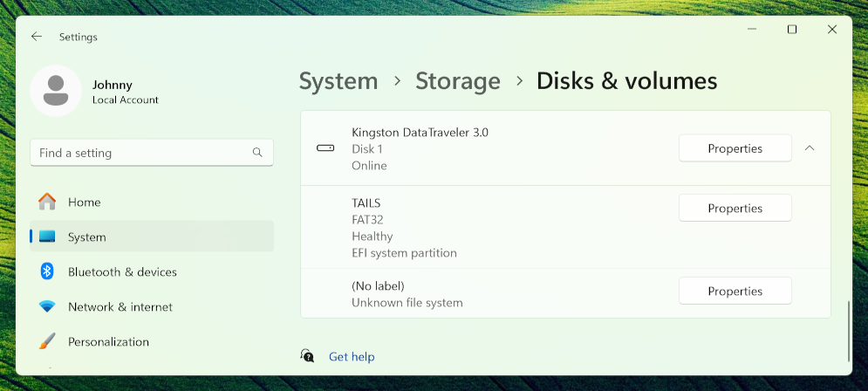
Task: Click the vertical scrollbar on the right
Action: click(x=850, y=330)
